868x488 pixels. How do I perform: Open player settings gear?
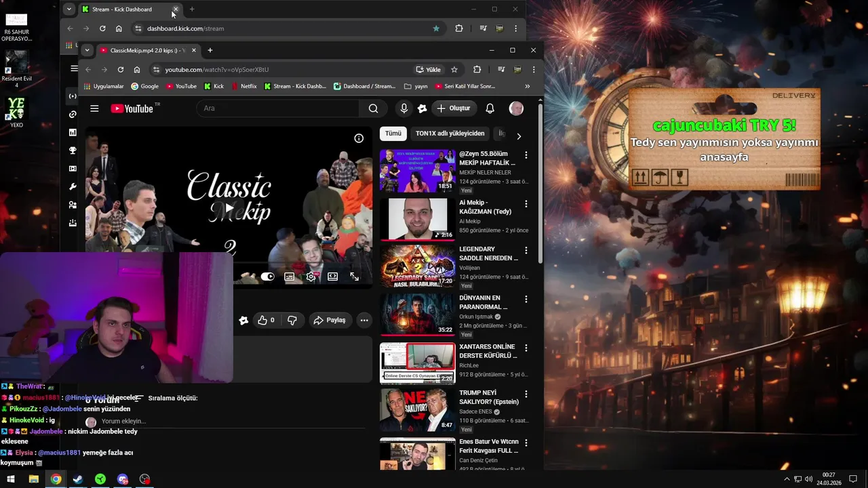pyautogui.click(x=311, y=277)
